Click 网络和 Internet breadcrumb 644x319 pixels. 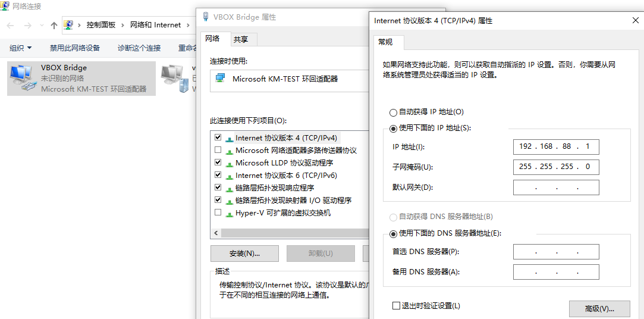[x=155, y=25]
